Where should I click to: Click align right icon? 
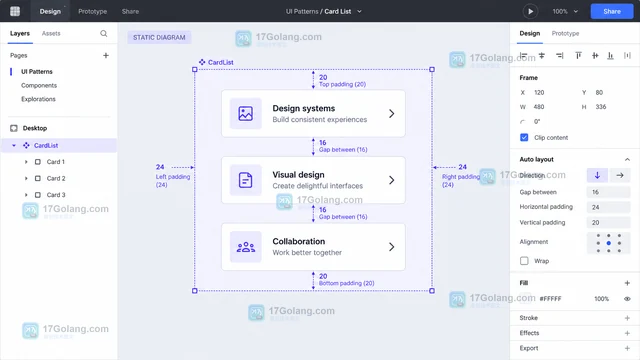point(560,55)
